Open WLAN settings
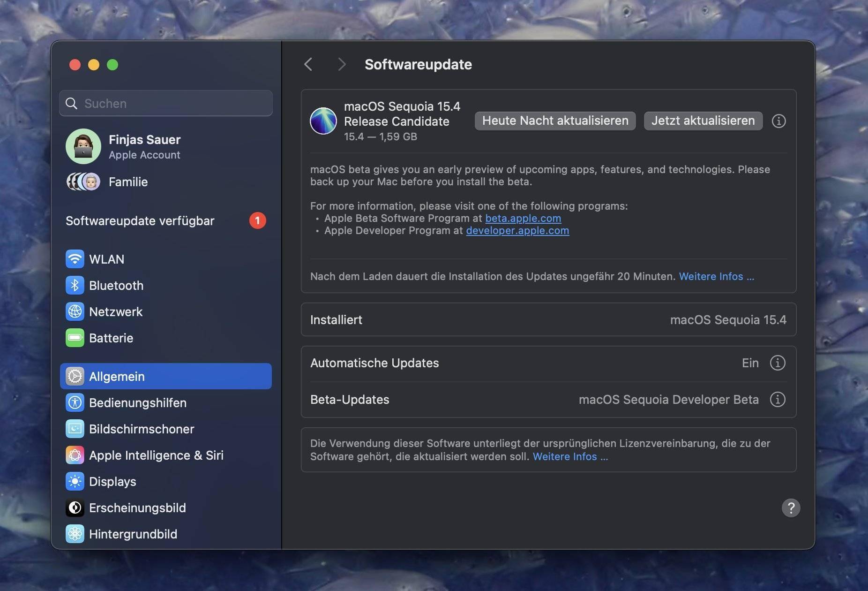 (166, 259)
